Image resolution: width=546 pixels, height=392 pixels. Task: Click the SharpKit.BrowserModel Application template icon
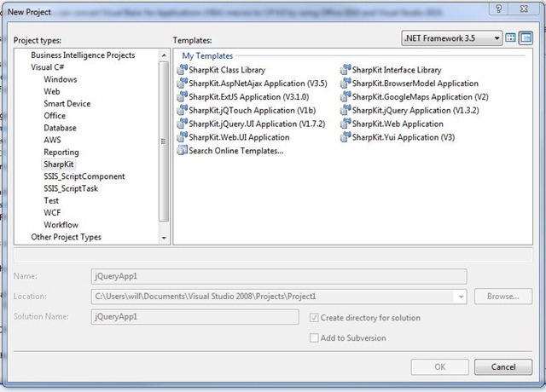pyautogui.click(x=346, y=84)
